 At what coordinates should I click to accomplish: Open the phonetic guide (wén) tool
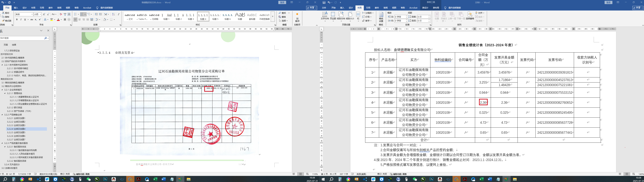(65, 14)
